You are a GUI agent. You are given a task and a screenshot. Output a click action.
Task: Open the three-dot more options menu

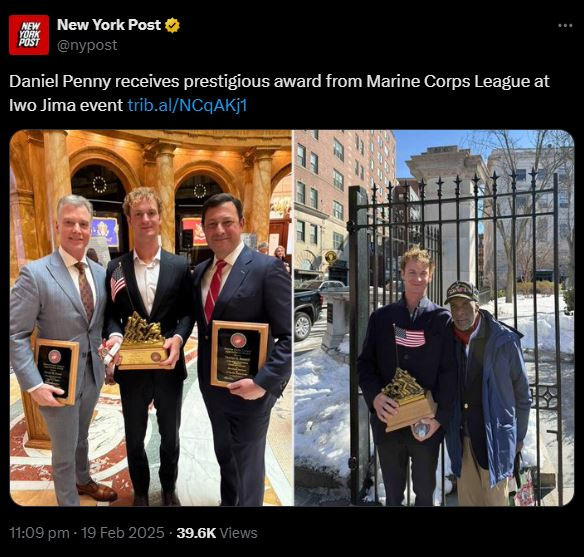(565, 26)
